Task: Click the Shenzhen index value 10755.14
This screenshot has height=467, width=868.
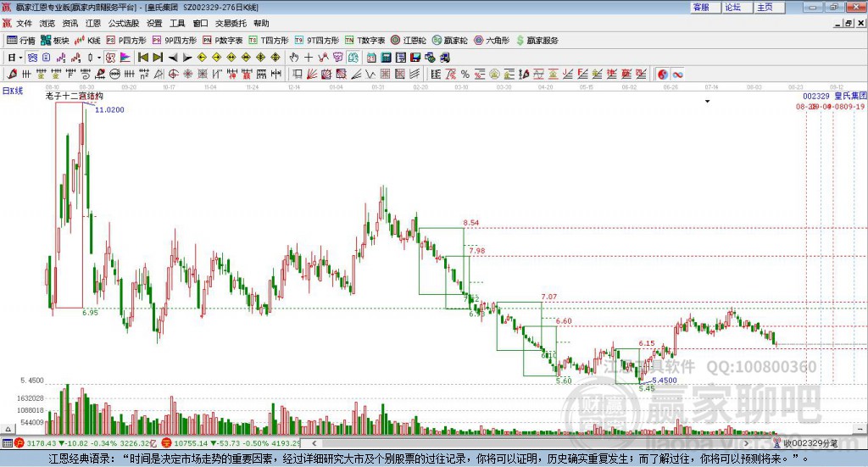Action: coord(192,443)
